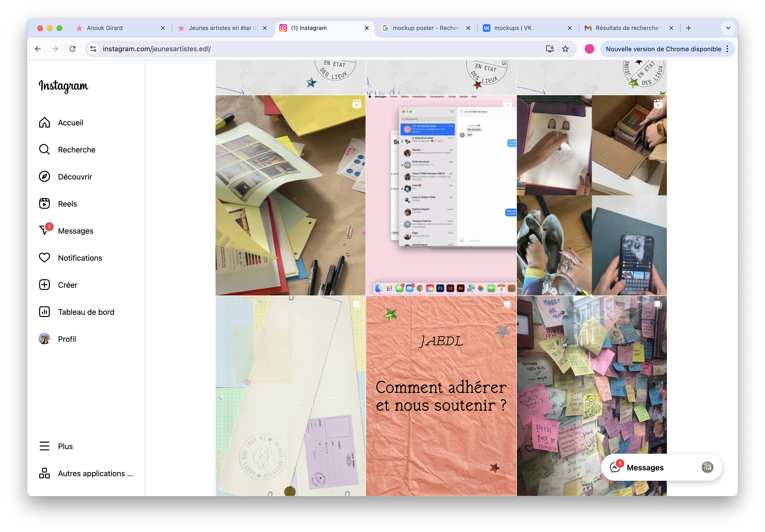Go to Reels in sidebar
The height and width of the screenshot is (532, 765).
(67, 204)
